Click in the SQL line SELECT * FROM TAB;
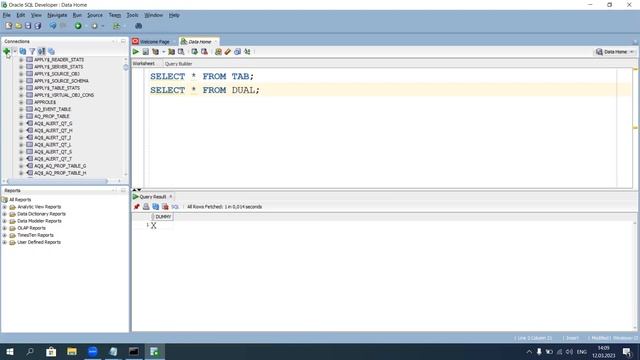640x360 pixels. [x=202, y=76]
